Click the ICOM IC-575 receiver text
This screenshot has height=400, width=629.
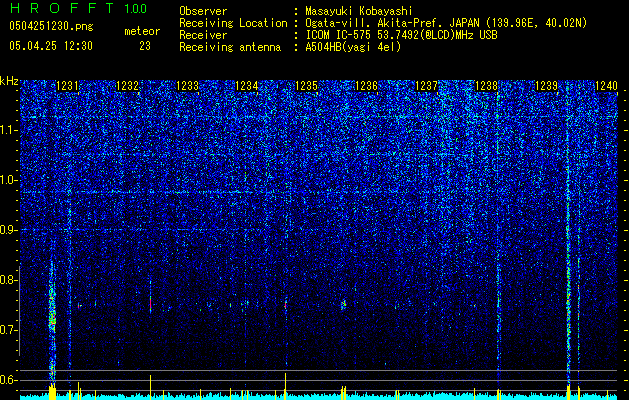coord(401,35)
